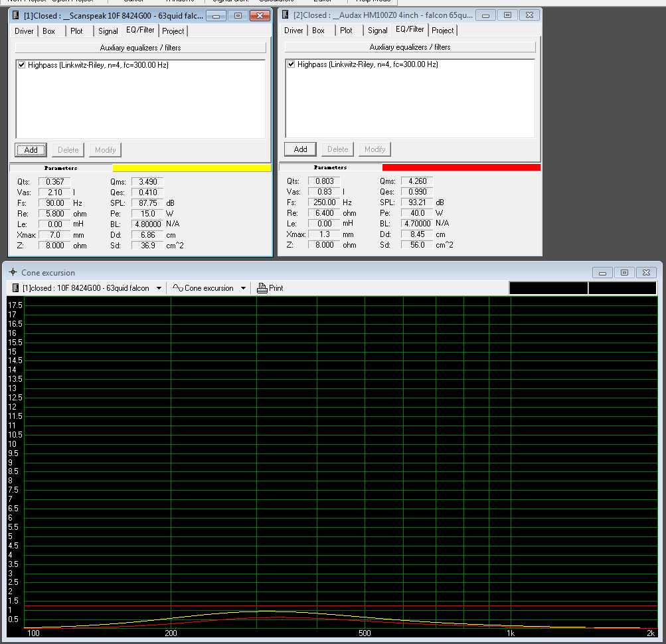The image size is (666, 644).
Task: Click Auxiliary equalizers / filters header in Scanspeak window
Action: click(140, 48)
